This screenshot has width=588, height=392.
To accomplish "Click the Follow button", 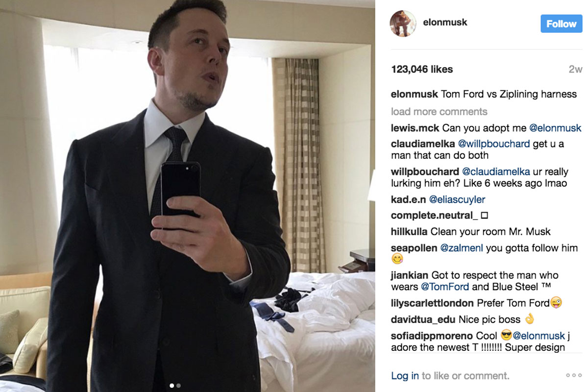I will point(562,24).
